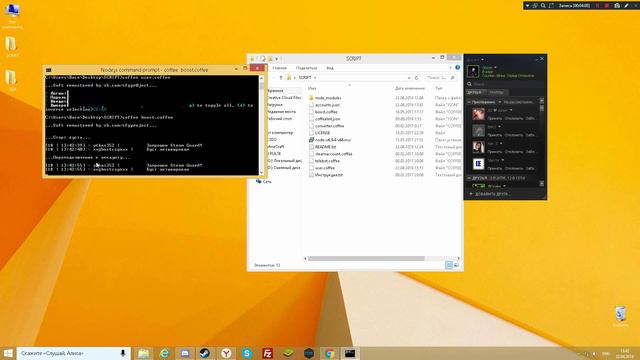The width and height of the screenshot is (640, 360).
Task: Open FileZilla from the taskbar
Action: 267,353
